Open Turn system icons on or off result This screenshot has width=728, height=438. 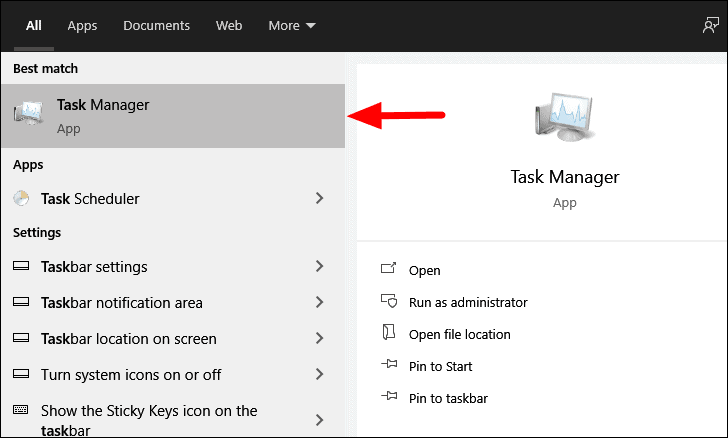pyautogui.click(x=173, y=374)
